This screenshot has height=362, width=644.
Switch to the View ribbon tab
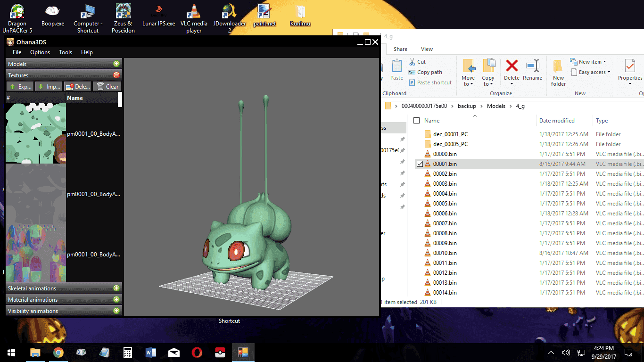(x=427, y=49)
